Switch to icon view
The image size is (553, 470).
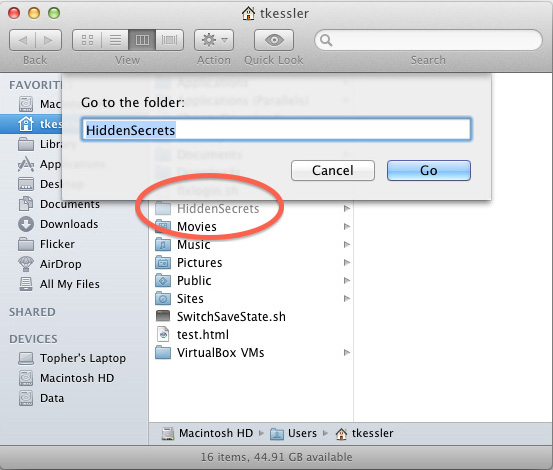(87, 40)
